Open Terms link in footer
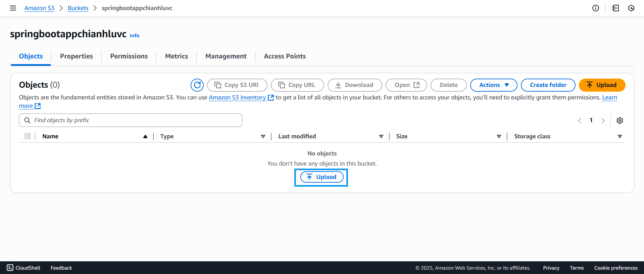This screenshot has width=644, height=274. click(x=577, y=268)
